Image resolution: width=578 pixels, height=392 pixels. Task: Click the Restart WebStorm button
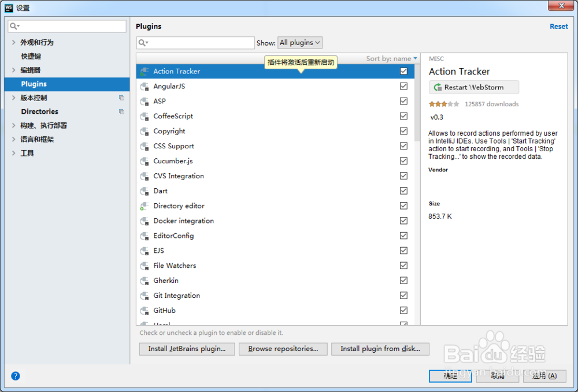click(x=474, y=87)
